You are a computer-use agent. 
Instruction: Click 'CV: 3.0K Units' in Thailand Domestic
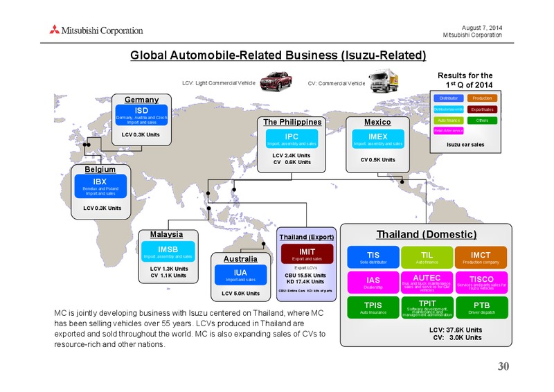click(x=457, y=337)
